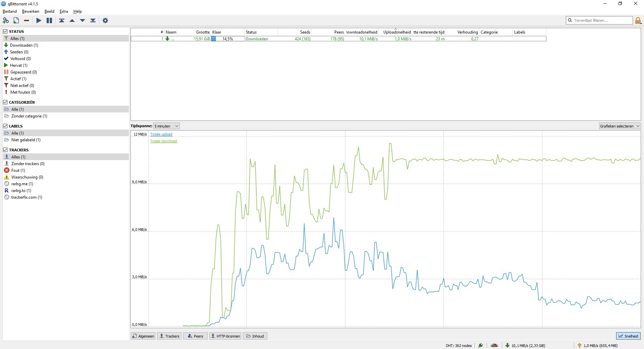The image size is (644, 349).
Task: Resume the torrent with the play icon
Action: point(39,20)
